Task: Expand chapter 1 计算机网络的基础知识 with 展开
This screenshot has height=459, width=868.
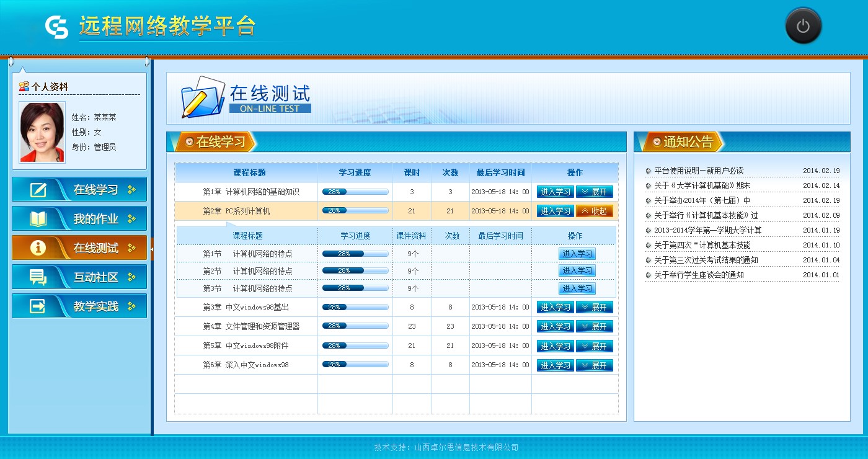Action: coord(594,192)
